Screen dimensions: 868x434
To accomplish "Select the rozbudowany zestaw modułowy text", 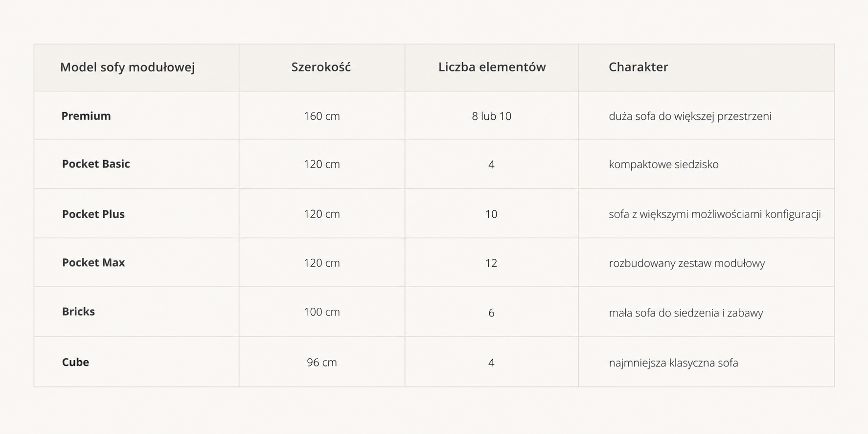I will pyautogui.click(x=686, y=263).
